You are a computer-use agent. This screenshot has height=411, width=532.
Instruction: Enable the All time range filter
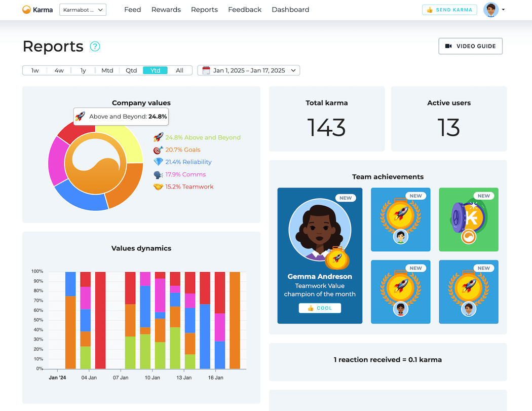click(x=180, y=70)
